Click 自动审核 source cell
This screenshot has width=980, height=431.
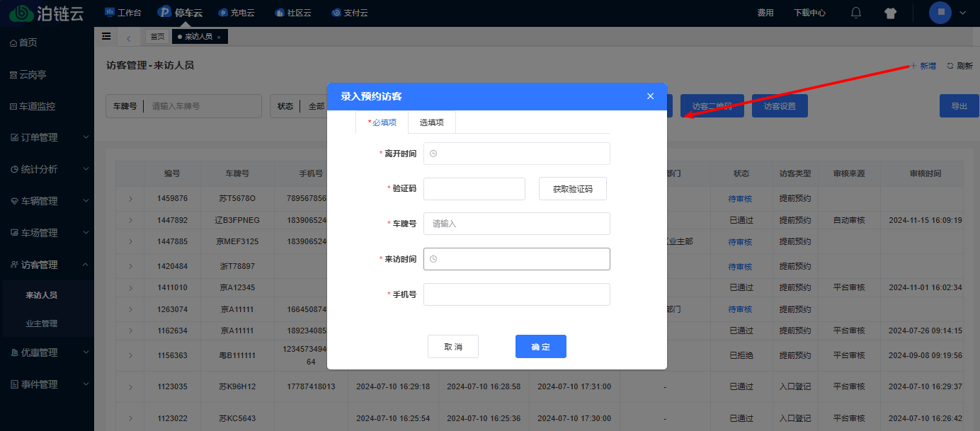coord(849,220)
